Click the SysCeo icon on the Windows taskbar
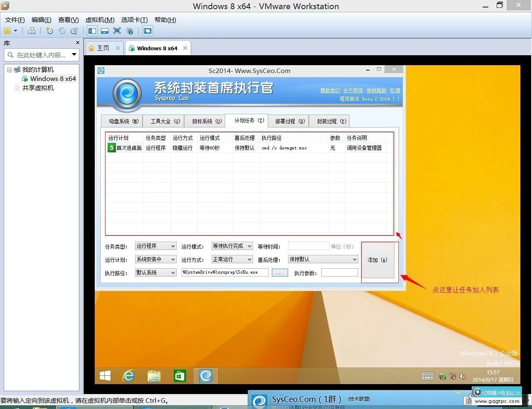 tap(205, 375)
